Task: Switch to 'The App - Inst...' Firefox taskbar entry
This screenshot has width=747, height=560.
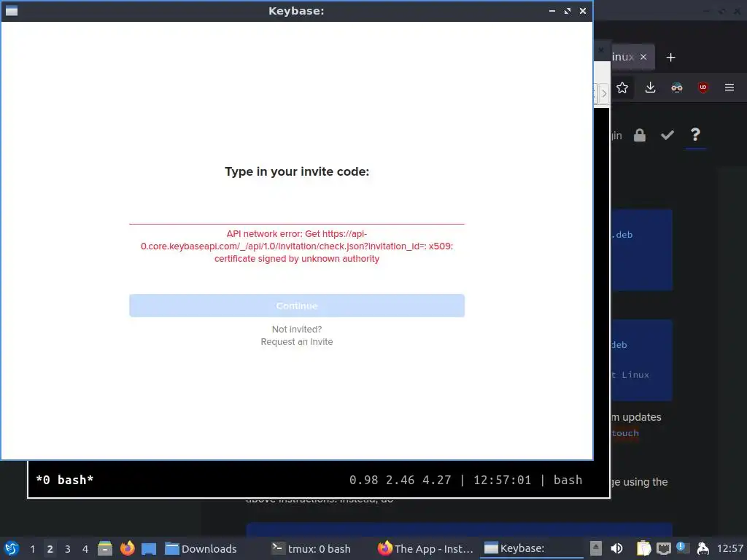Action: pos(425,548)
